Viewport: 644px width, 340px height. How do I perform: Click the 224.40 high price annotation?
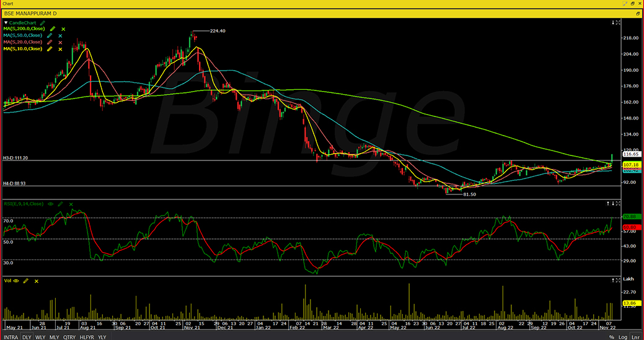(218, 31)
